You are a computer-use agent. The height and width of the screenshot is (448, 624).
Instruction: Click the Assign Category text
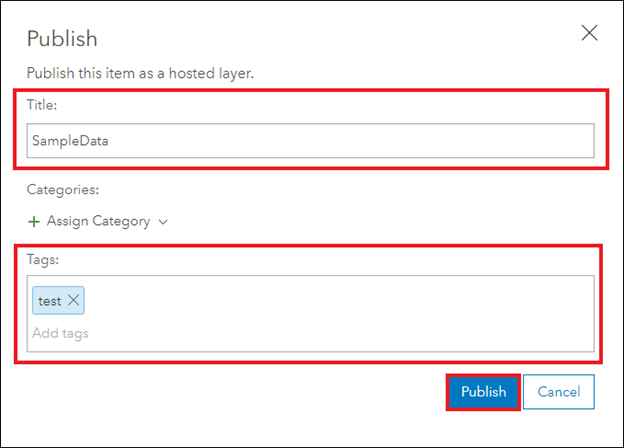click(98, 221)
